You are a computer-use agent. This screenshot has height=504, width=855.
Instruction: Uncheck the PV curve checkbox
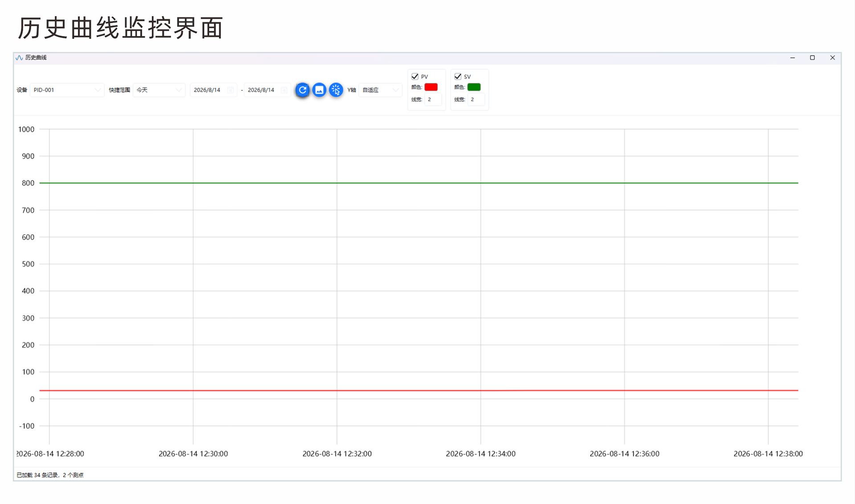coord(415,77)
